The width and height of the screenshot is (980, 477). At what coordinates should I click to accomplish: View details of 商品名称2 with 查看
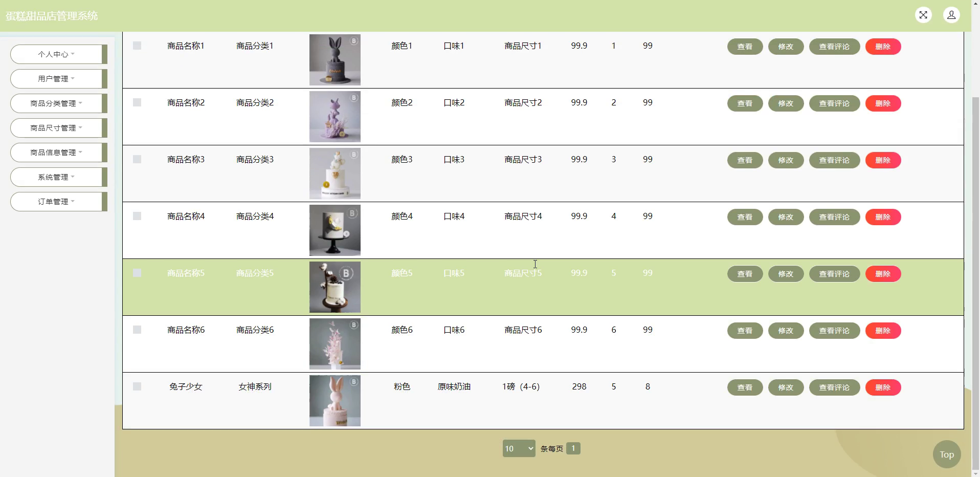tap(745, 103)
